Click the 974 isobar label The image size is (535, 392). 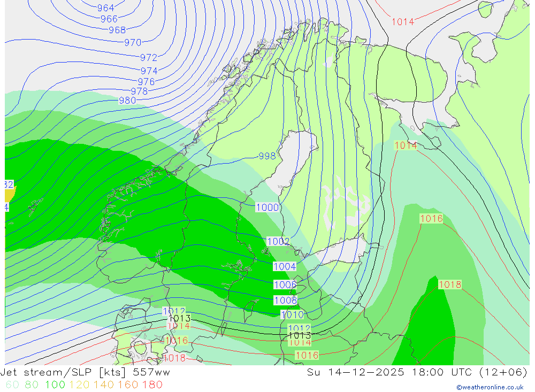point(149,71)
